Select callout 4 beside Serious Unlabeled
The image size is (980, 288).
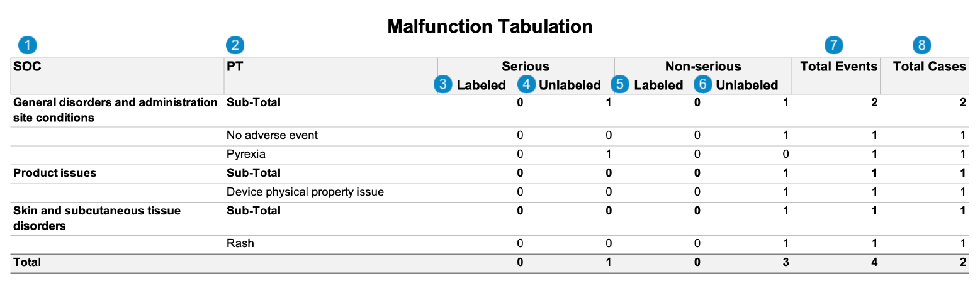point(527,85)
